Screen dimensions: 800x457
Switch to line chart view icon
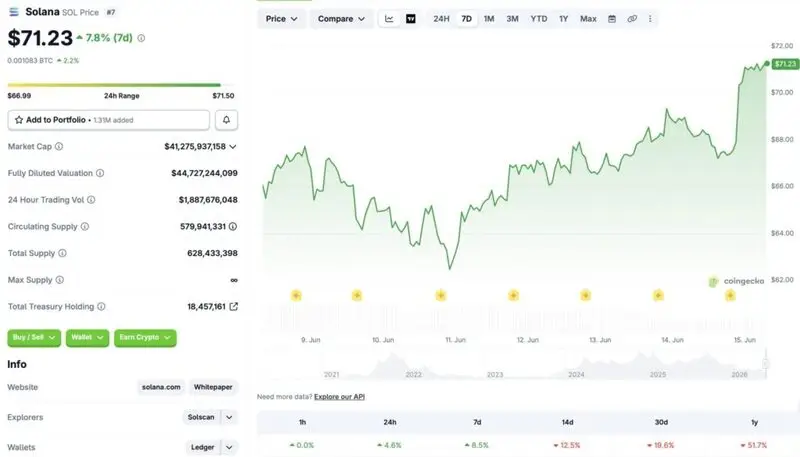389,19
